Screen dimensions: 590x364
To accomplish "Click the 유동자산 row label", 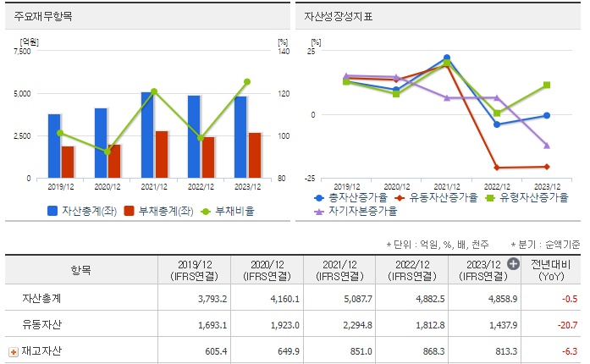I will tap(41, 324).
